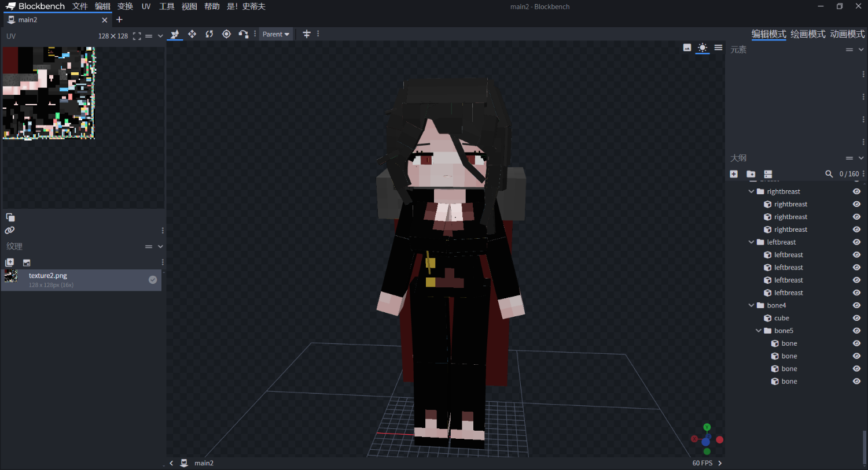Click the UV copy icon
The image size is (868, 470).
click(x=10, y=217)
